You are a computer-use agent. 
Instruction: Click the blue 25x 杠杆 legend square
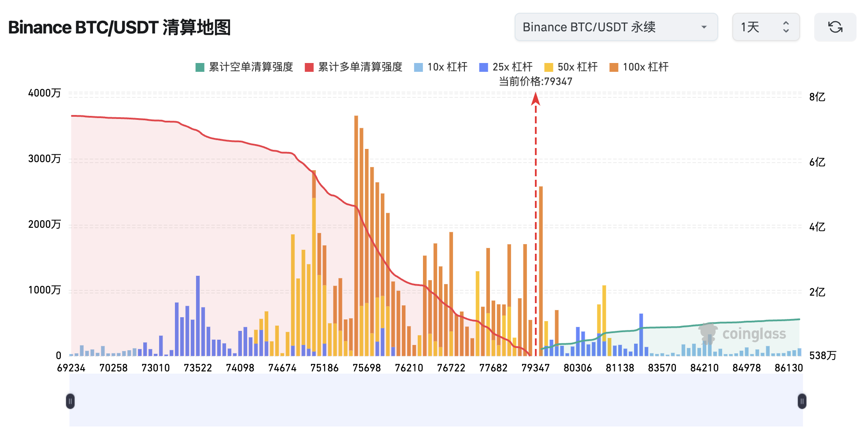483,67
